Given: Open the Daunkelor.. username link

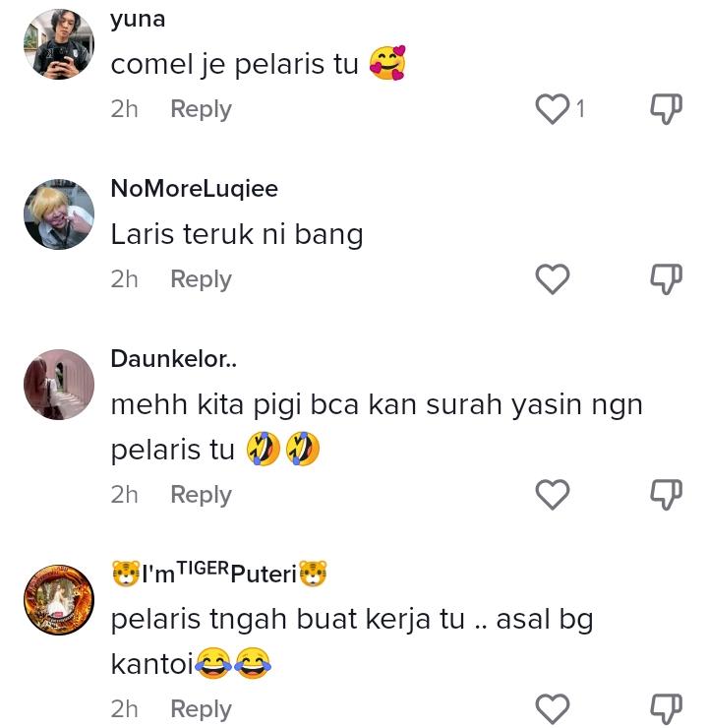Looking at the screenshot, I should (x=173, y=359).
